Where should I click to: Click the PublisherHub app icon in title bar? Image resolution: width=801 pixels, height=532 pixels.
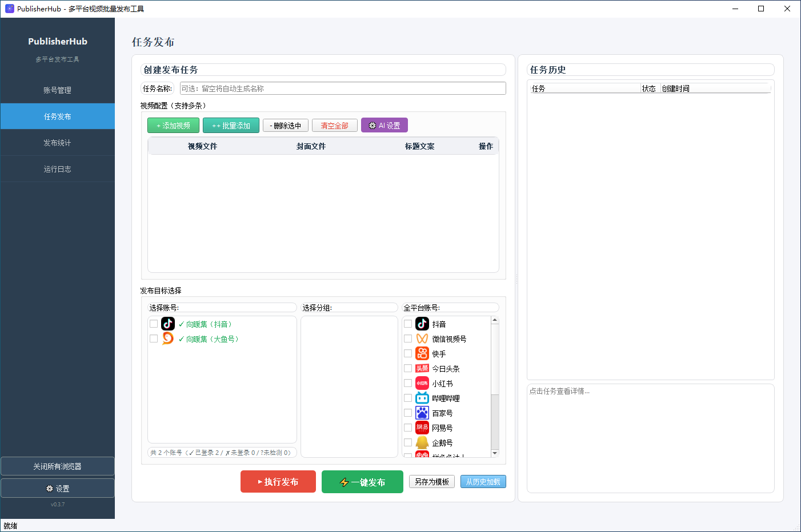pos(10,9)
